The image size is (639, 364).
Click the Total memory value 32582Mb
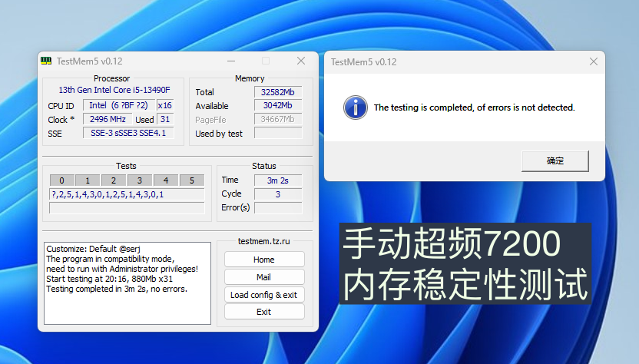coord(278,92)
